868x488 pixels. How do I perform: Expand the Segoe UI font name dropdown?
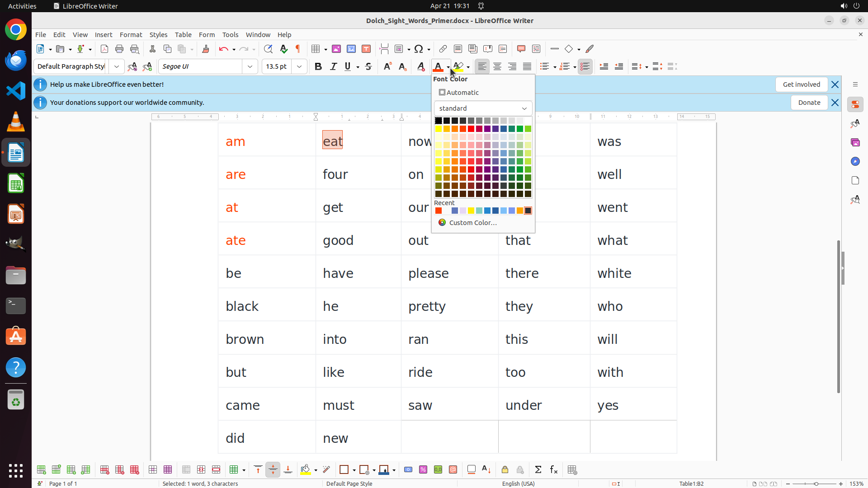coord(250,66)
